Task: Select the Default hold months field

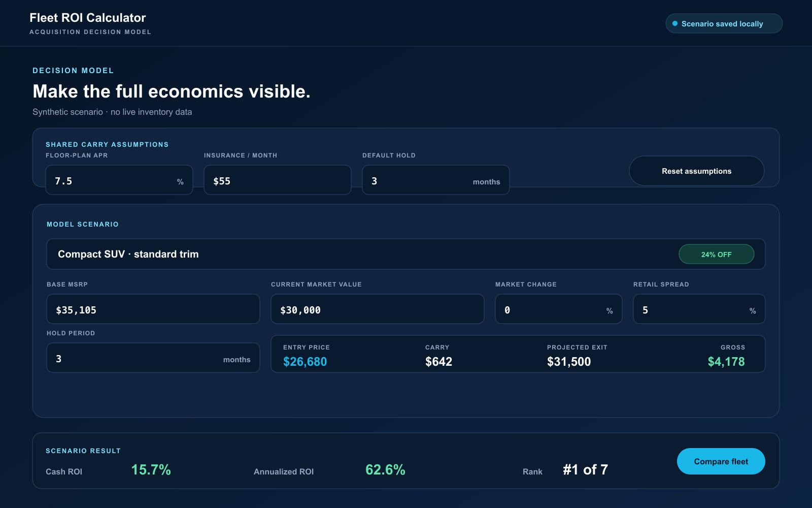Action: pos(436,180)
